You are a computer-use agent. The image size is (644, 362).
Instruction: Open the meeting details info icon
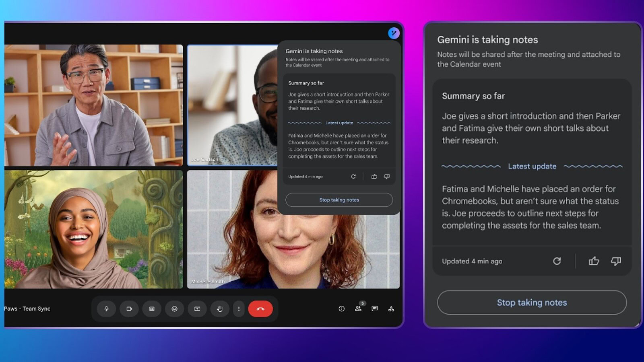(342, 309)
